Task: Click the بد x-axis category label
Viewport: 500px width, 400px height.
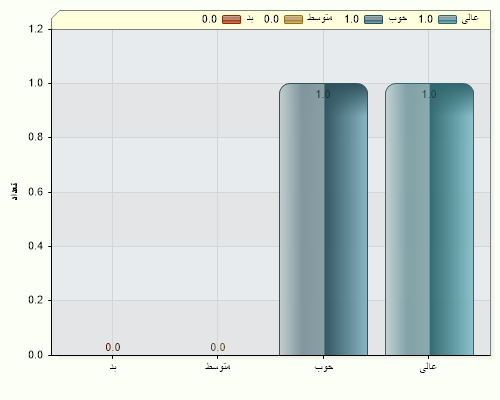Action: pos(113,367)
